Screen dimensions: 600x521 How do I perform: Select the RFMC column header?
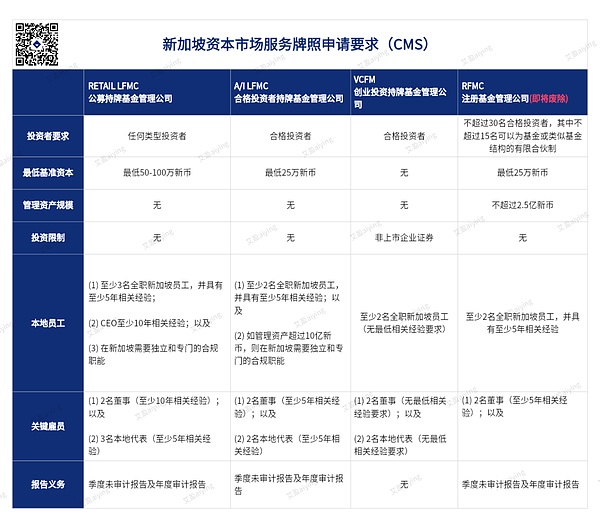516,93
